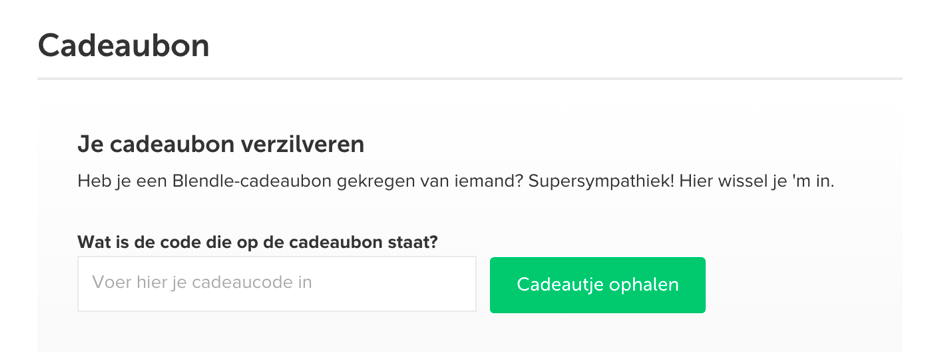Viewport: 944px width, 364px height.
Task: Click the placeholder text in the code field
Action: (x=202, y=282)
